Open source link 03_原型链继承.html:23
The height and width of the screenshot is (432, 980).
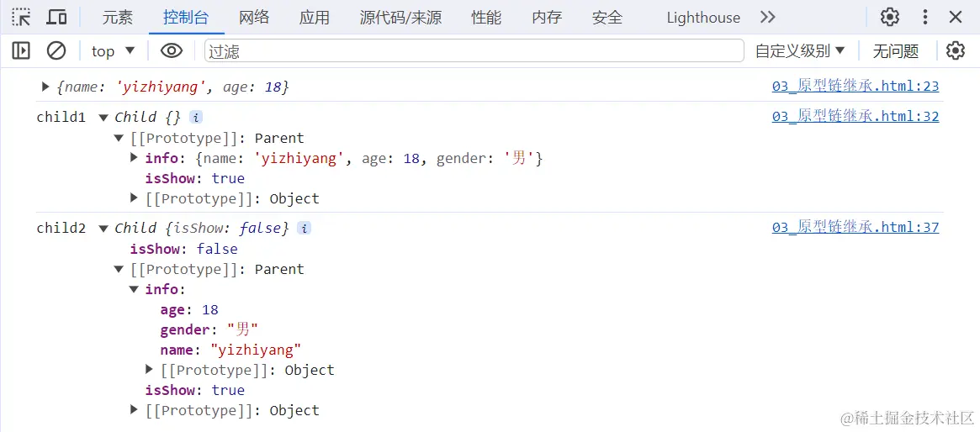tap(855, 87)
